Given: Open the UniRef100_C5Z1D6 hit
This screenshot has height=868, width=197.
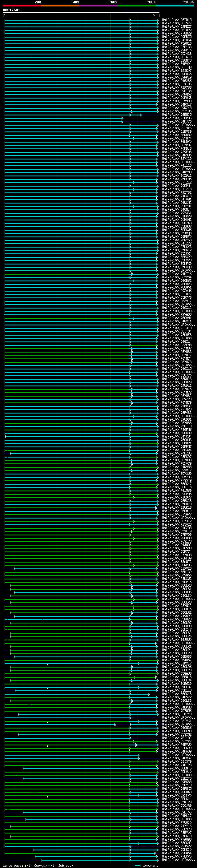Looking at the screenshot, I should pos(177,111).
